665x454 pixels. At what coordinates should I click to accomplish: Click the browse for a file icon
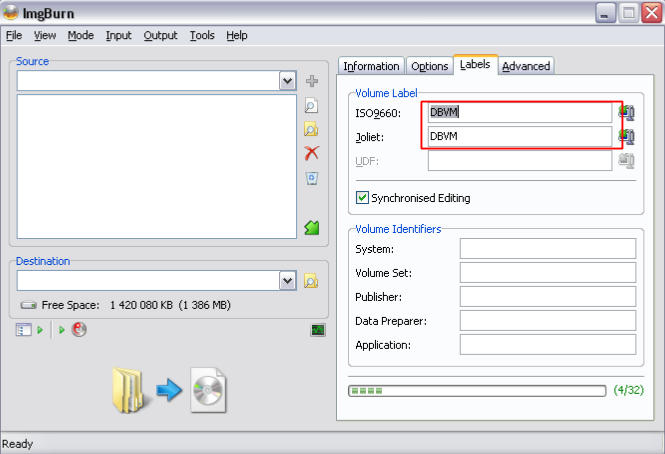pos(311,105)
